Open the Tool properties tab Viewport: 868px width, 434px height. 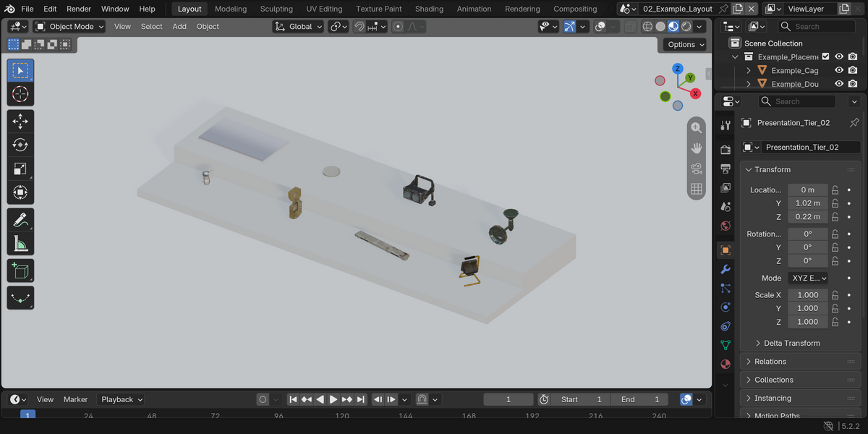(x=726, y=126)
